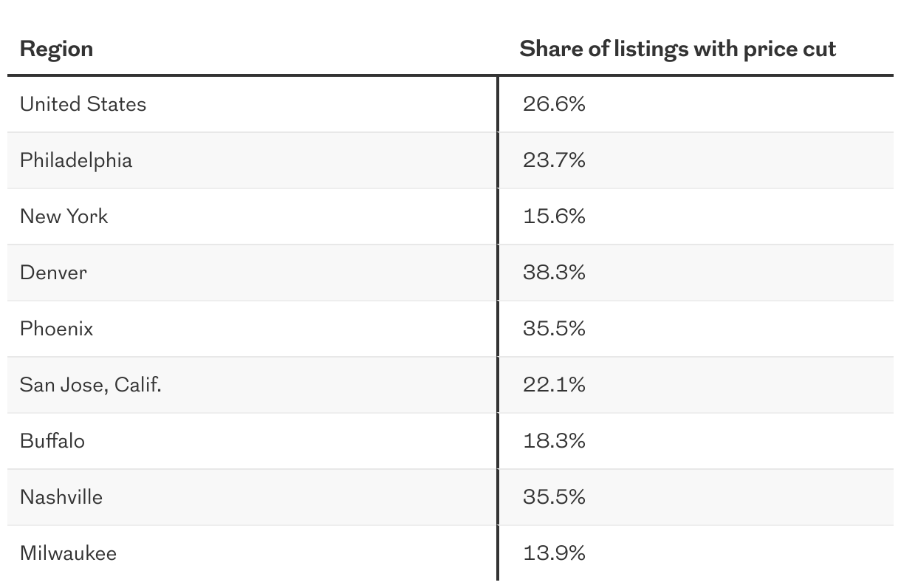Screen dimensions: 901x588
Task: Click the 35.5% value in Phoenix row
Action: 554,329
